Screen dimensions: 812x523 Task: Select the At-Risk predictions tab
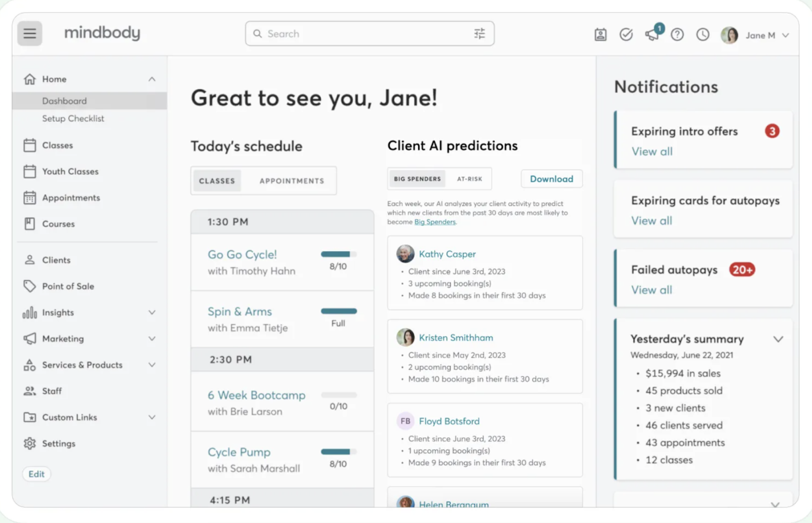469,179
